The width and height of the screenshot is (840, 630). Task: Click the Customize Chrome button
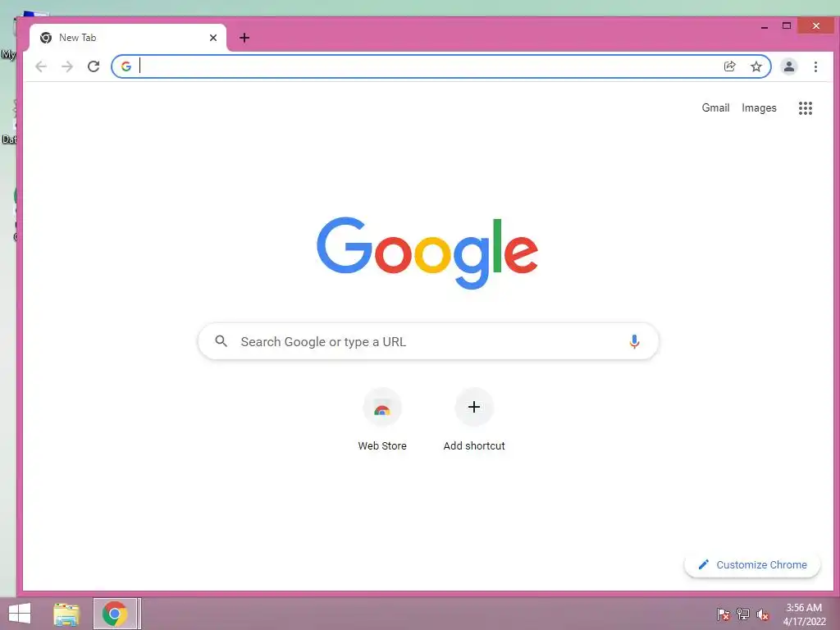click(x=752, y=564)
